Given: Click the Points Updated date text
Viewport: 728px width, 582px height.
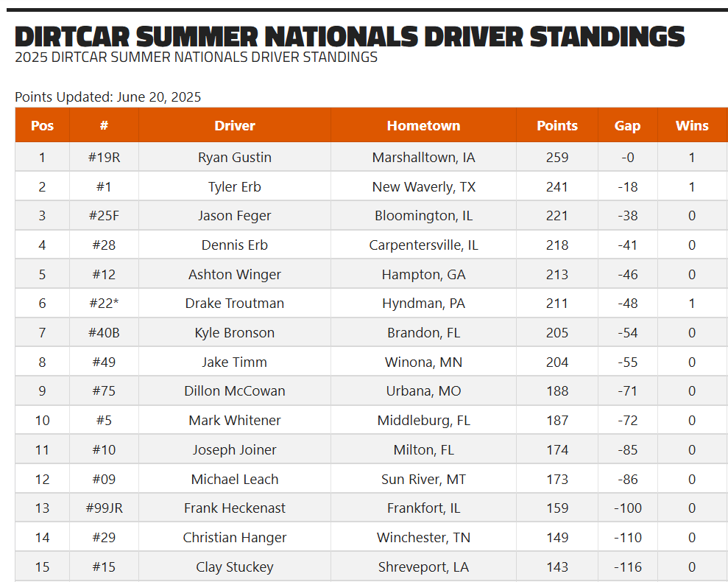Looking at the screenshot, I should tap(108, 97).
